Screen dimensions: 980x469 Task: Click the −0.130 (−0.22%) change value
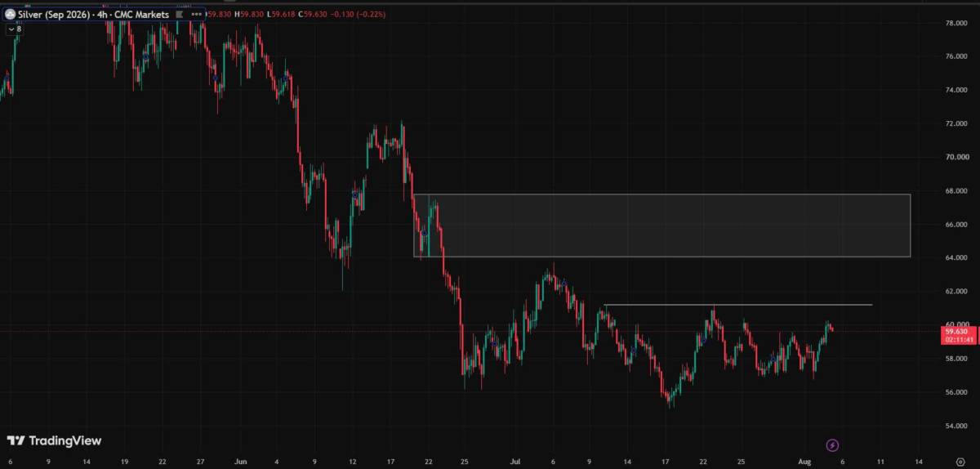(358, 15)
